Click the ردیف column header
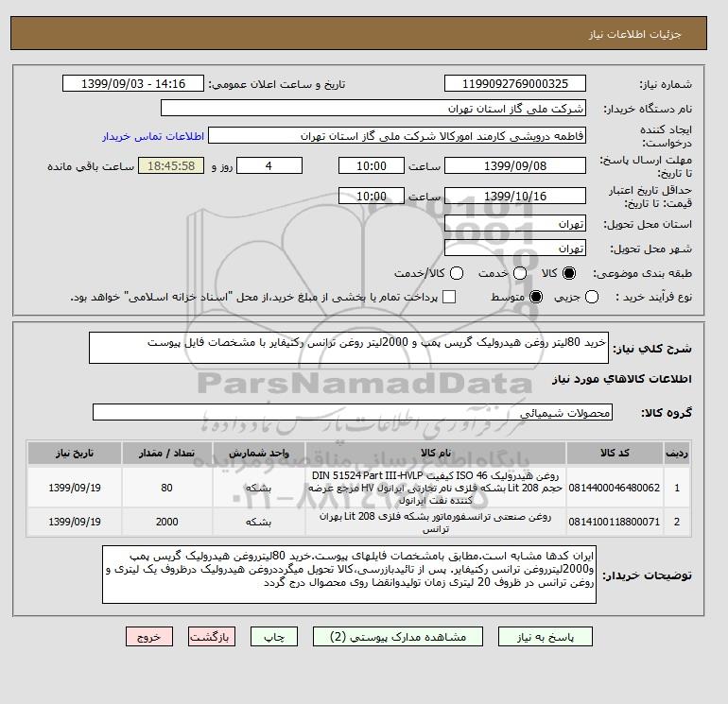The image size is (728, 704). point(676,453)
